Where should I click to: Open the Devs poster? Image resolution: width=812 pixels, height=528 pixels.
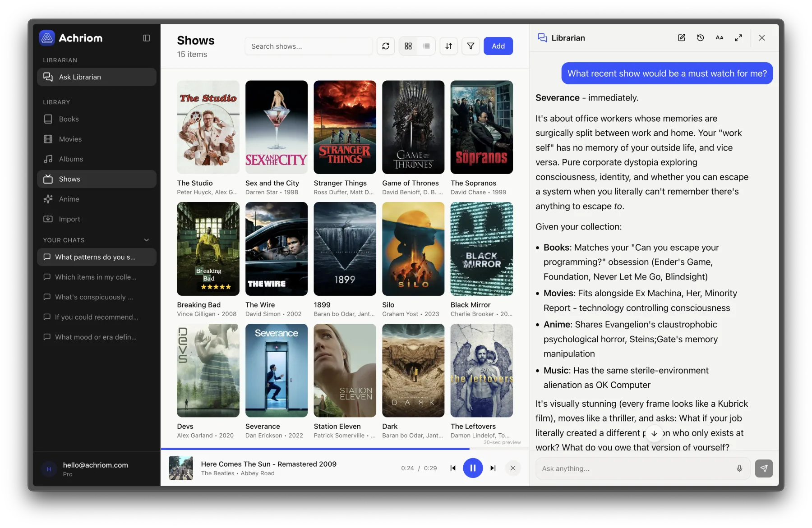pyautogui.click(x=208, y=371)
